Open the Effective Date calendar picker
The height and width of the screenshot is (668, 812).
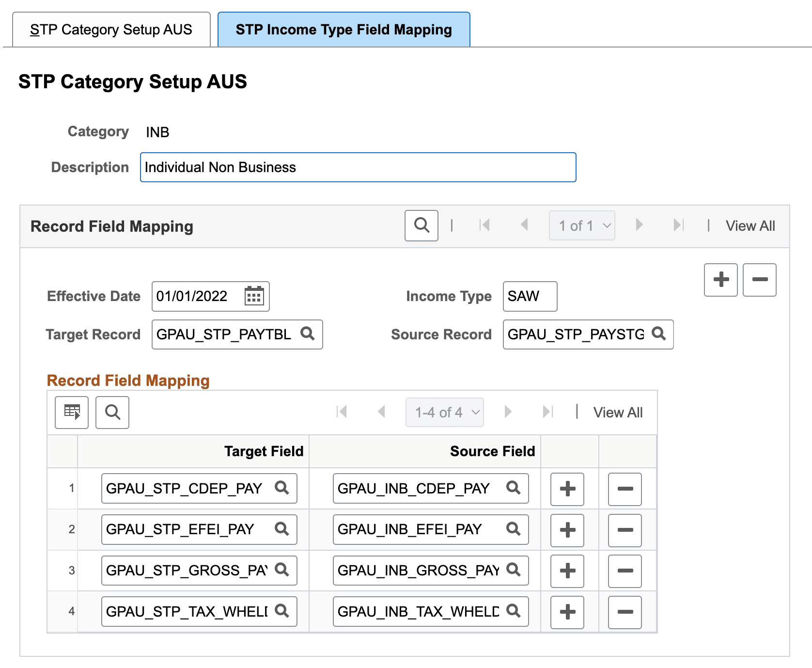pos(255,296)
